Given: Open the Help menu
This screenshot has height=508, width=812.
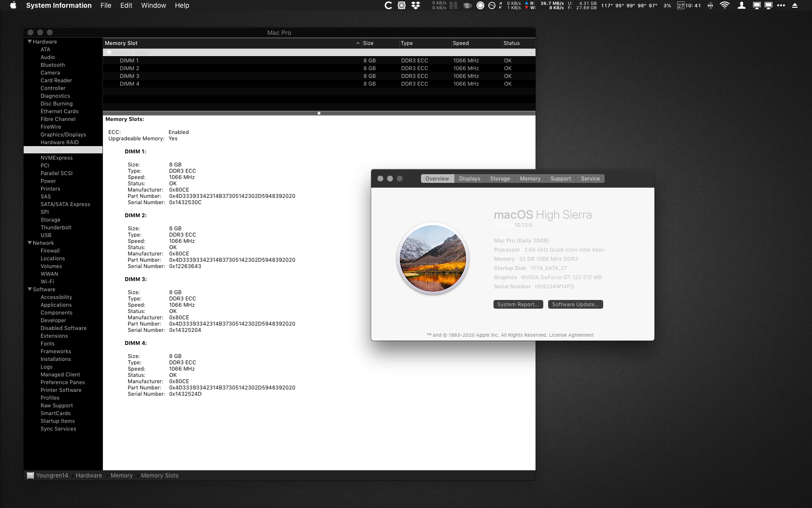Looking at the screenshot, I should point(182,5).
